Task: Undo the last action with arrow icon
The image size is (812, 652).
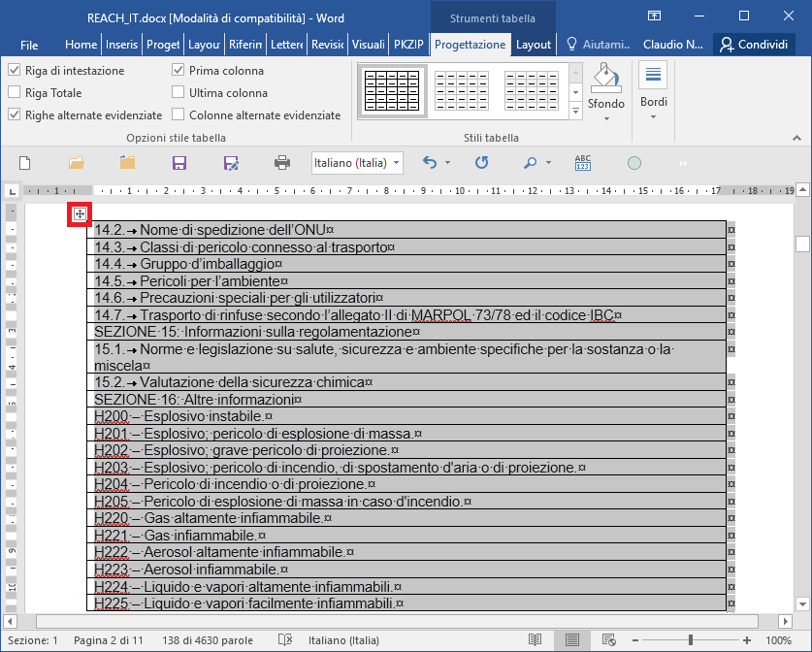Action: click(x=430, y=163)
